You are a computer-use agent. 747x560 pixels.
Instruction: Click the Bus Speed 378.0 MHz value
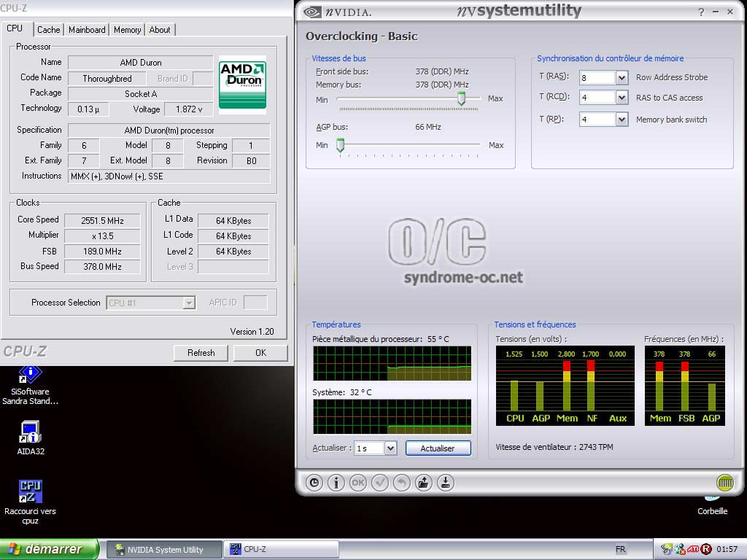click(102, 267)
